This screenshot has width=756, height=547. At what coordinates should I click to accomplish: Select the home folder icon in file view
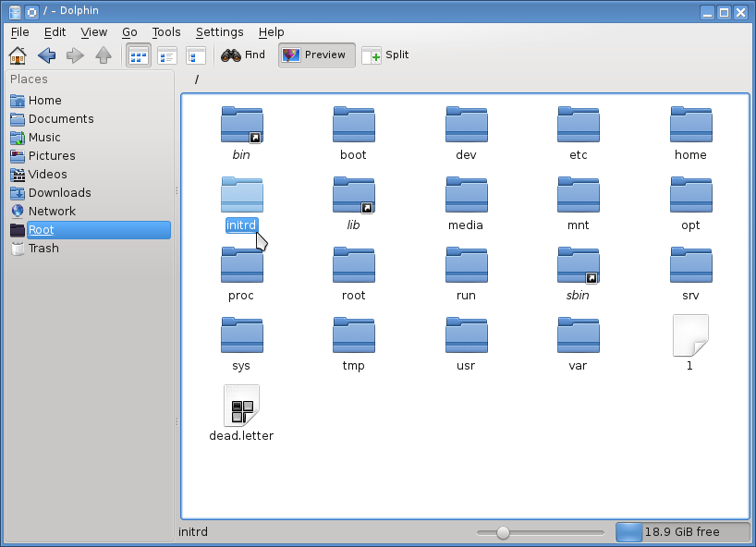pos(691,125)
